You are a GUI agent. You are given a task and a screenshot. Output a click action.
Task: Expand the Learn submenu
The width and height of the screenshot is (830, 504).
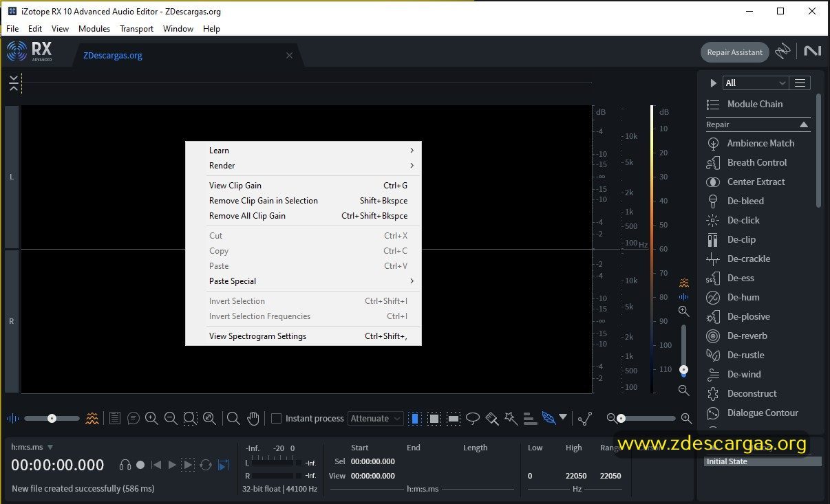[304, 151]
